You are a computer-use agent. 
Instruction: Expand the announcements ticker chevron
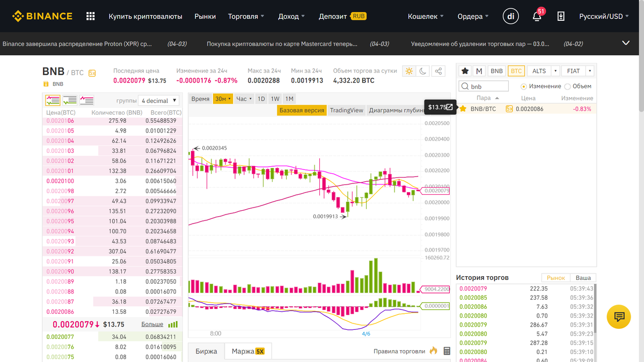pyautogui.click(x=626, y=43)
